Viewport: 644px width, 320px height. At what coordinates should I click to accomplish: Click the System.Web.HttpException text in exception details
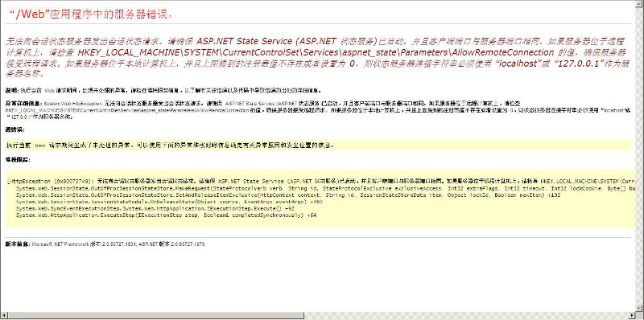pyautogui.click(x=73, y=105)
